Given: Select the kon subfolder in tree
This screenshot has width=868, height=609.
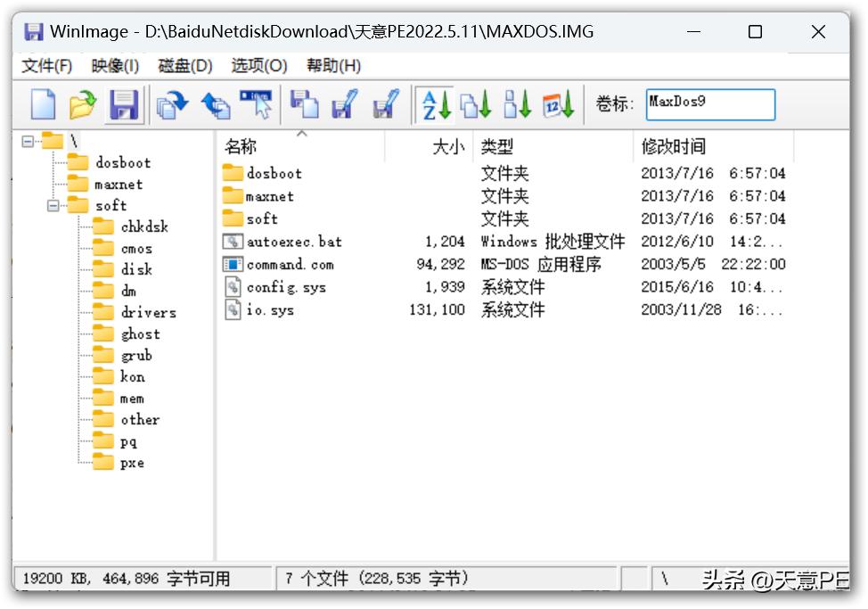Looking at the screenshot, I should click(x=133, y=376).
